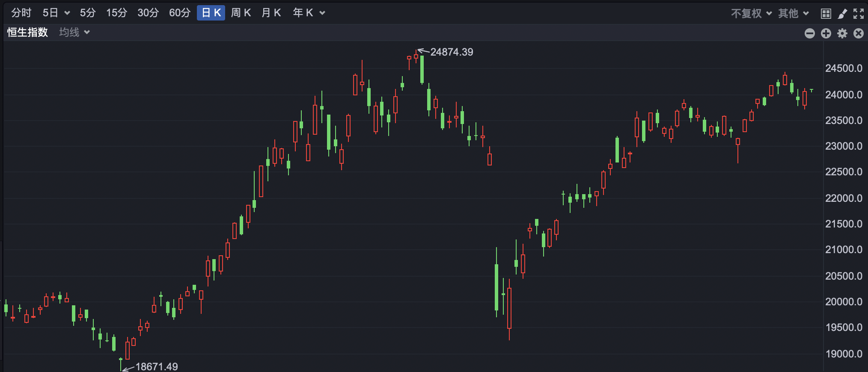Click the 恒生指数 index title
Viewport: 868px width, 372px height.
coord(27,32)
